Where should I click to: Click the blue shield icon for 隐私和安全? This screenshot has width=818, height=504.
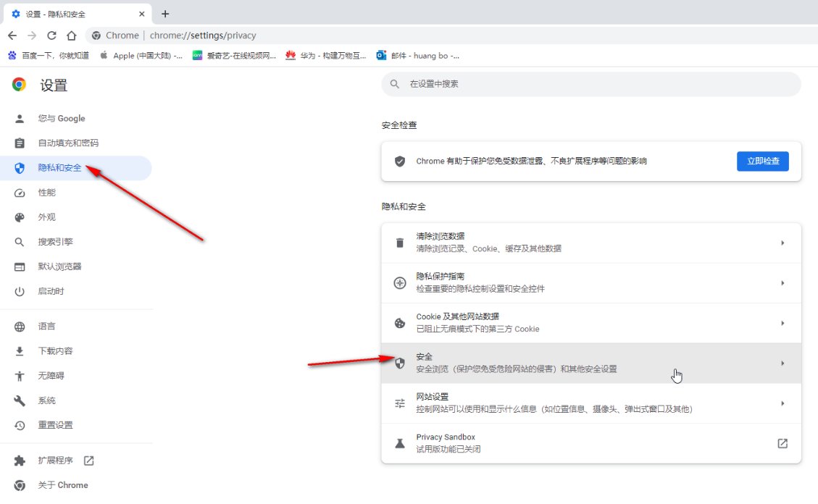click(x=20, y=168)
